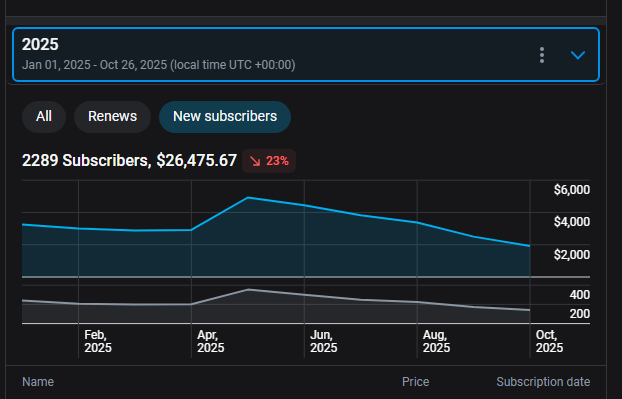Click the $4,000 axis value
This screenshot has height=399, width=622.
coord(572,222)
